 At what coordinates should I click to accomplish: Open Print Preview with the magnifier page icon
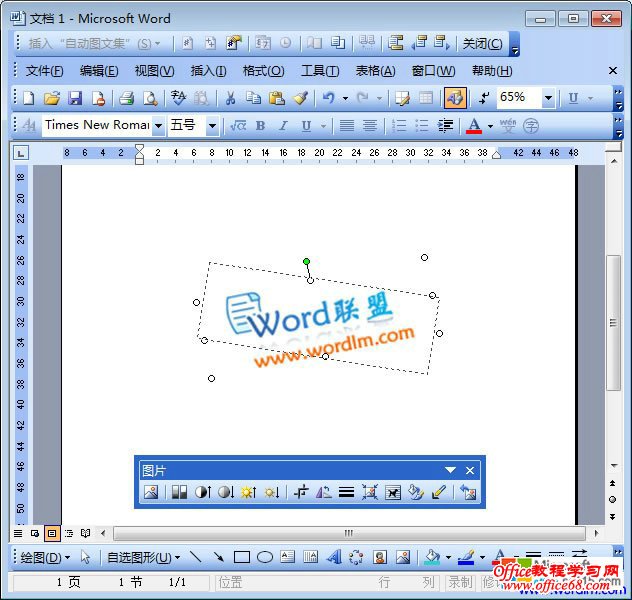[150, 98]
